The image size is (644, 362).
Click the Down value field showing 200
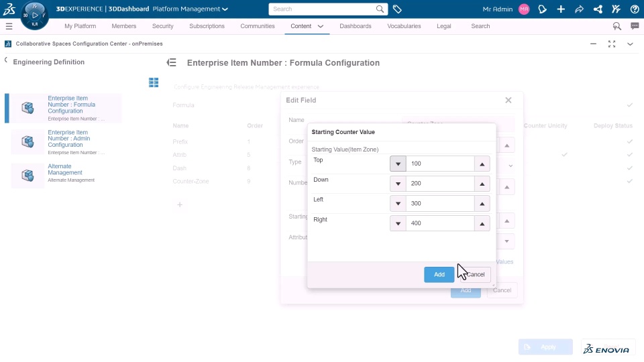(x=440, y=184)
